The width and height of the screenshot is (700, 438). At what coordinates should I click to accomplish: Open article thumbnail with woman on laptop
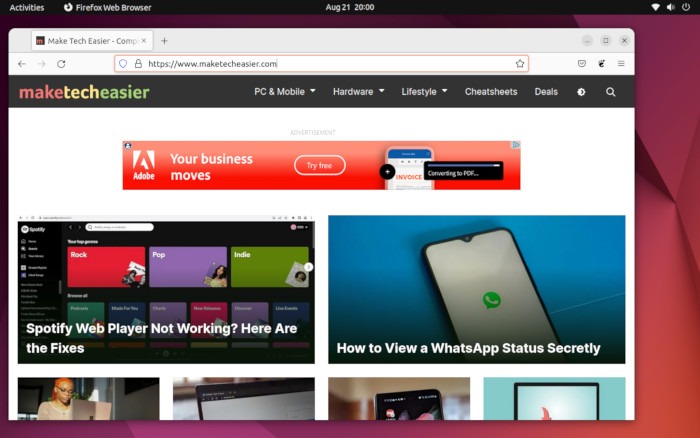(88, 399)
